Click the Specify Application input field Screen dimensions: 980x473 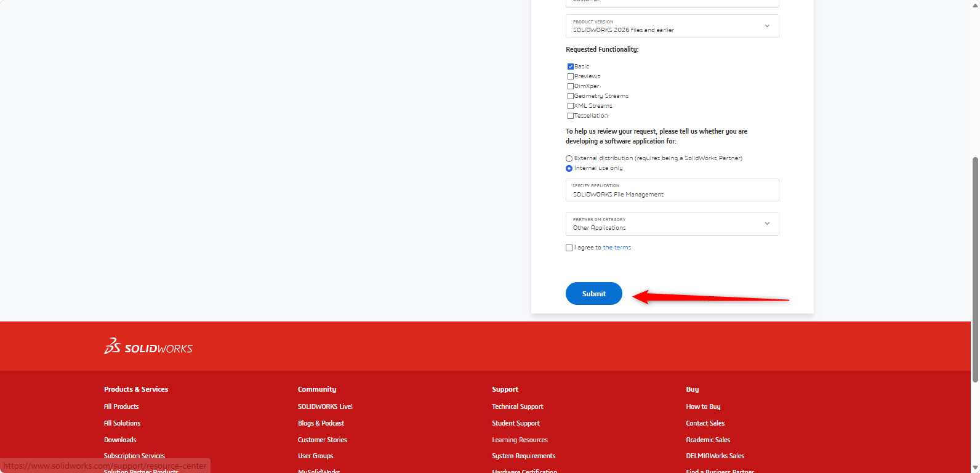coord(672,190)
